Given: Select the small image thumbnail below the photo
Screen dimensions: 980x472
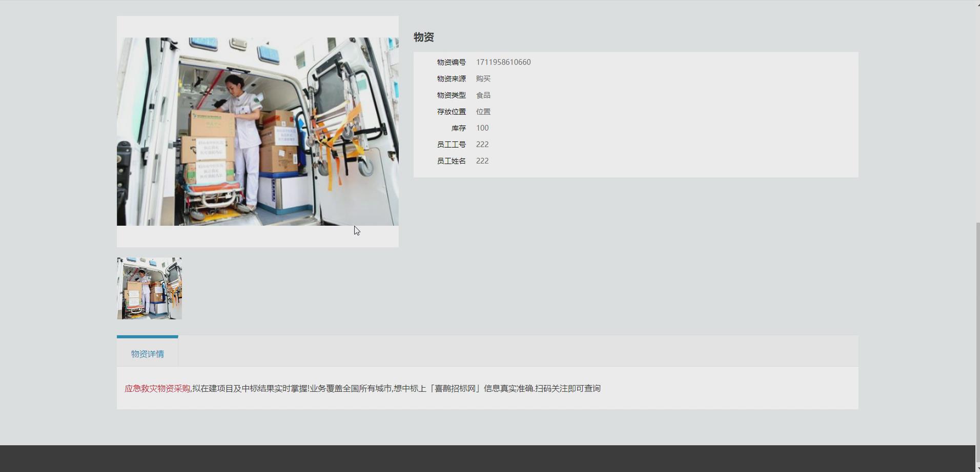Looking at the screenshot, I should (149, 288).
